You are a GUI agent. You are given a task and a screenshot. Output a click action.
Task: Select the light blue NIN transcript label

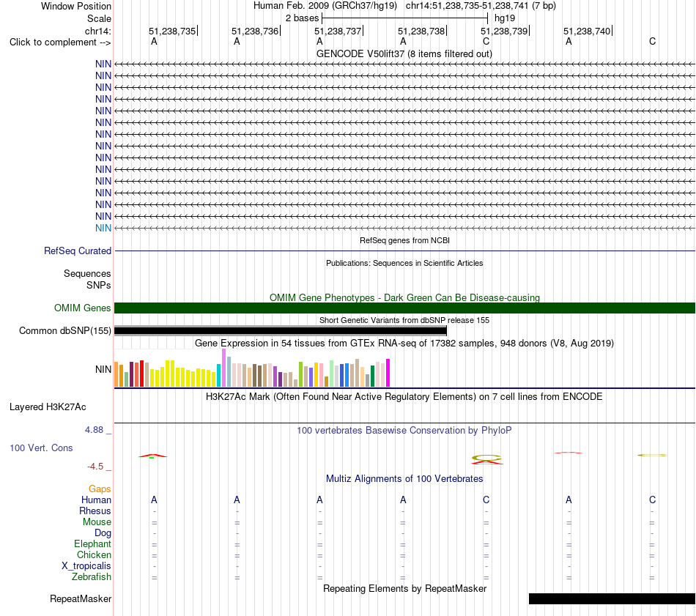pos(103,228)
